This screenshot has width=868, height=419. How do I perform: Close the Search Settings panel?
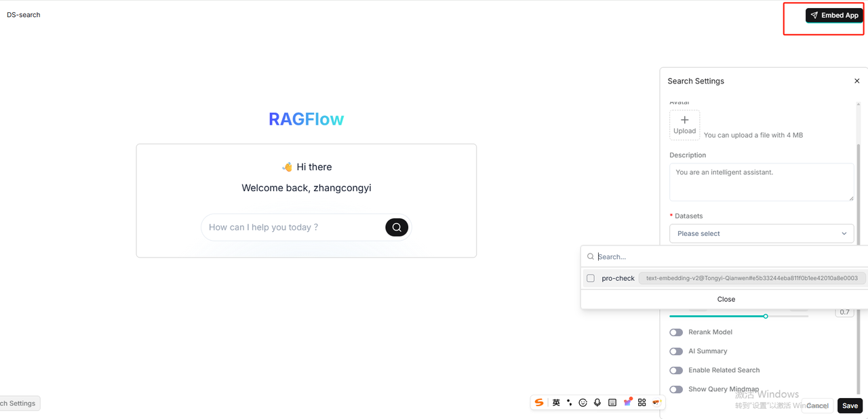point(856,81)
